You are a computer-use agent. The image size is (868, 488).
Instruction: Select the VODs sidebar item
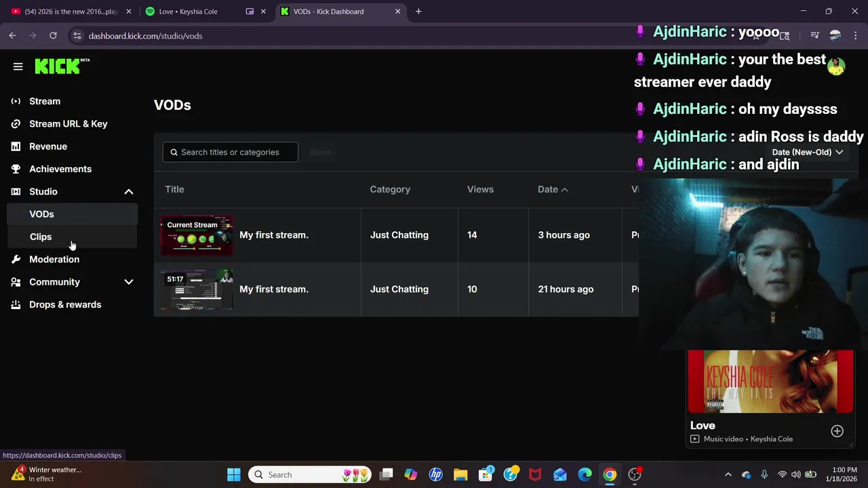click(x=72, y=214)
